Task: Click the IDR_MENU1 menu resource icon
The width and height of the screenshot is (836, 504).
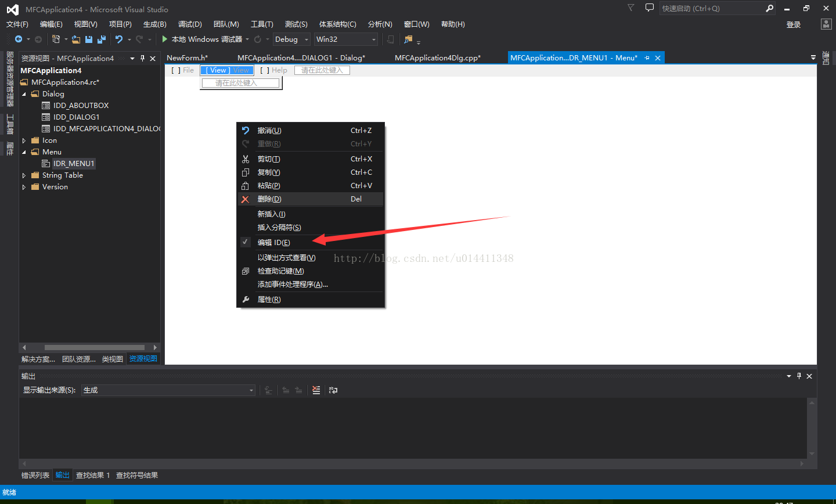Action: (x=46, y=163)
